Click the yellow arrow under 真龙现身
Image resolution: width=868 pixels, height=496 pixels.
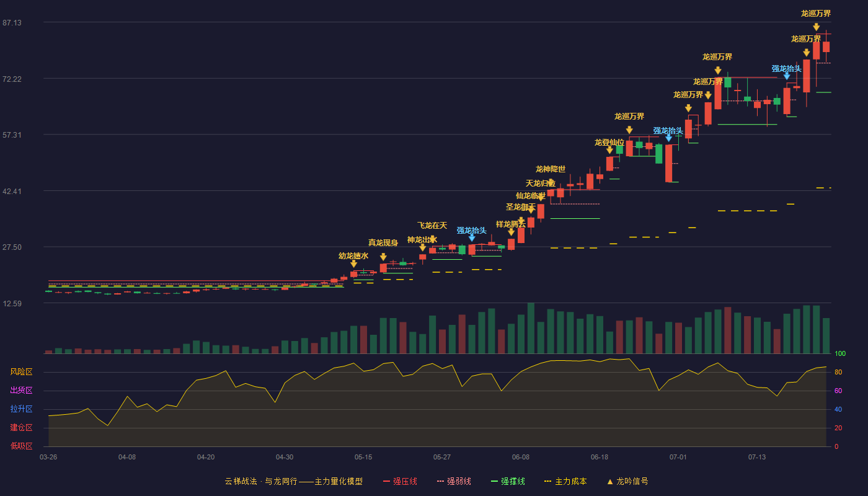[383, 257]
